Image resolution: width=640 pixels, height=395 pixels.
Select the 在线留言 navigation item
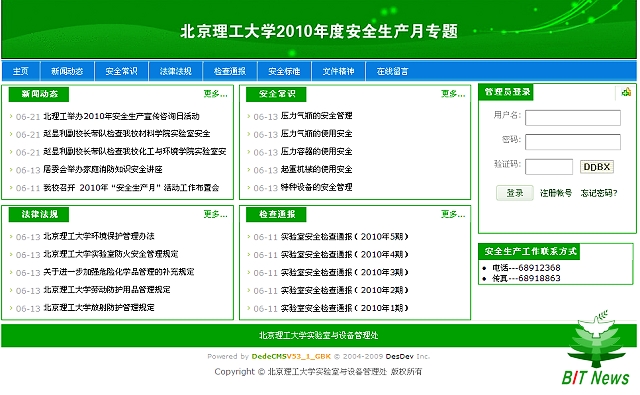click(392, 71)
